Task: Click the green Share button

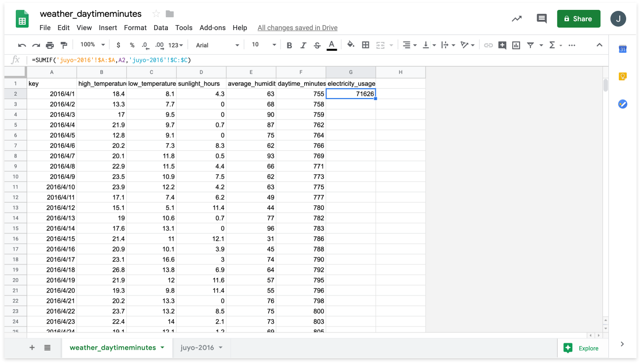Action: coord(579,19)
